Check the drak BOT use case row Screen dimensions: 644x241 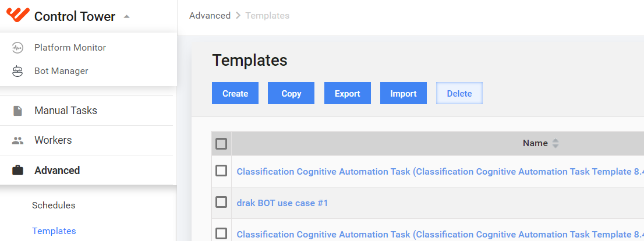pyautogui.click(x=221, y=202)
